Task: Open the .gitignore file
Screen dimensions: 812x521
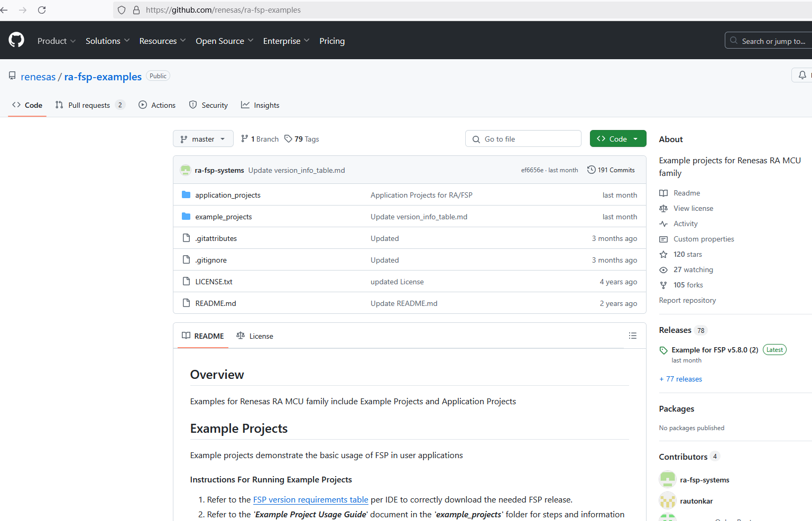Action: coord(211,260)
